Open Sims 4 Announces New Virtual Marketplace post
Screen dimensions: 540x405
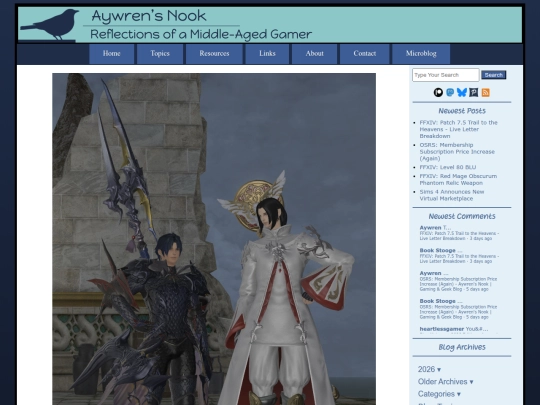click(452, 195)
